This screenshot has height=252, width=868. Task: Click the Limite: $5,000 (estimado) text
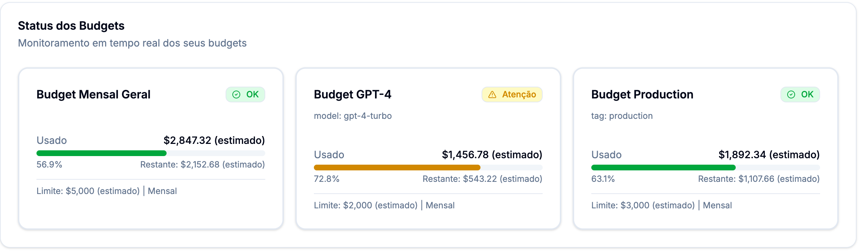point(89,191)
